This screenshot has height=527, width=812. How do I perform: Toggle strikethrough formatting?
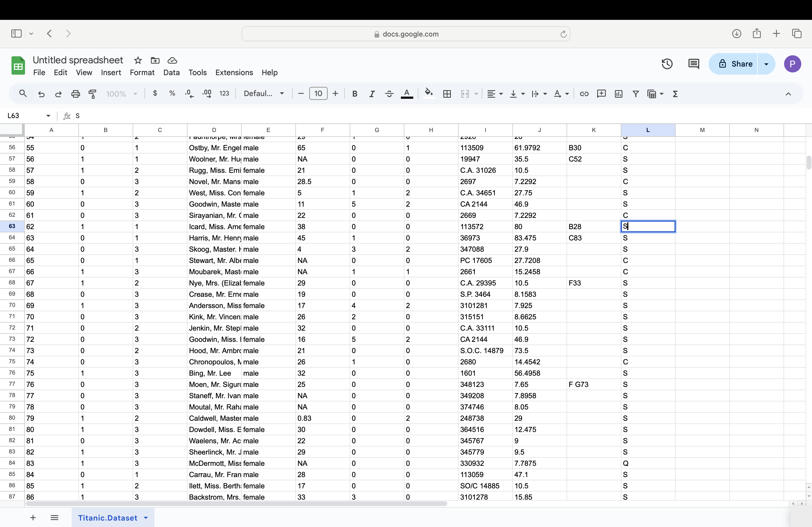click(x=389, y=94)
